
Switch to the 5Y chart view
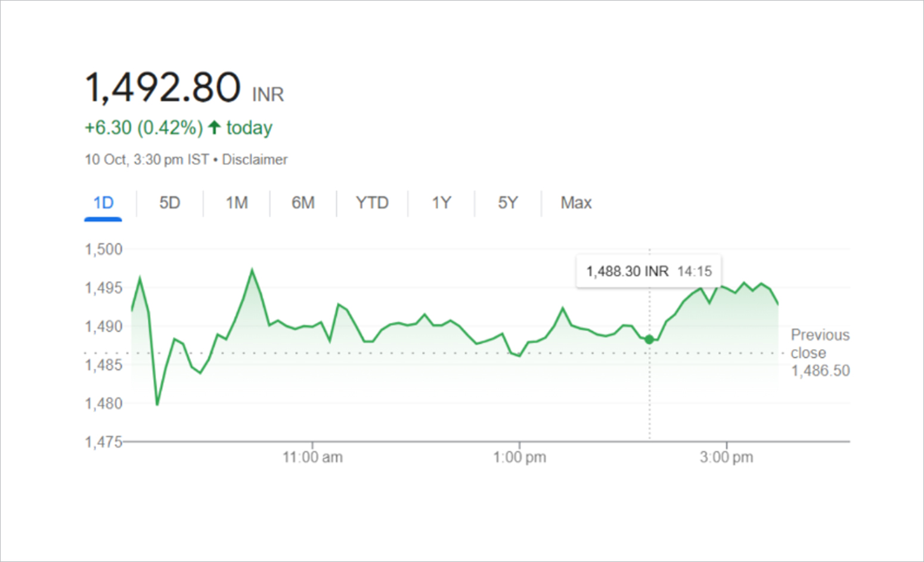508,203
